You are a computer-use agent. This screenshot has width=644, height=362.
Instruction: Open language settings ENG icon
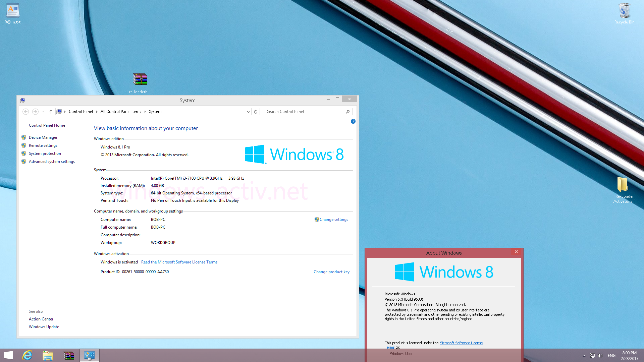point(612,355)
